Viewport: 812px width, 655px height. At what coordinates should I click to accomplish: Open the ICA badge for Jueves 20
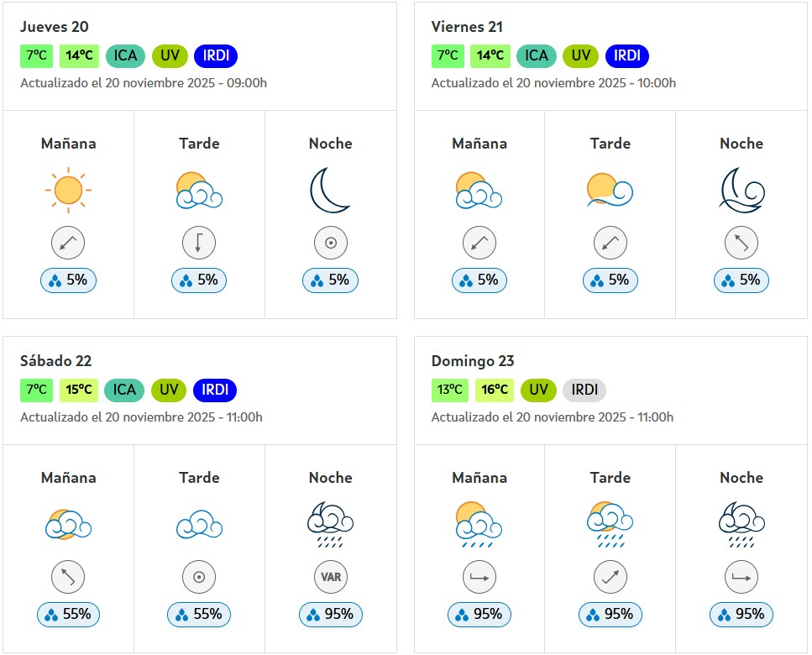coord(125,56)
